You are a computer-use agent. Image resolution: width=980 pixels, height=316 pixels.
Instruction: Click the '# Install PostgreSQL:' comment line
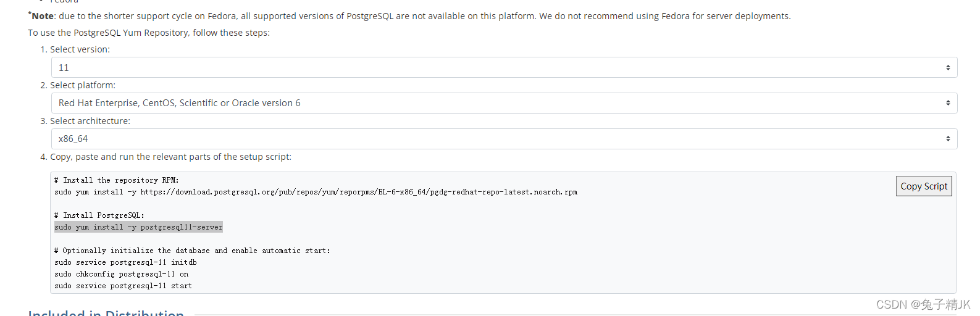[x=99, y=215]
